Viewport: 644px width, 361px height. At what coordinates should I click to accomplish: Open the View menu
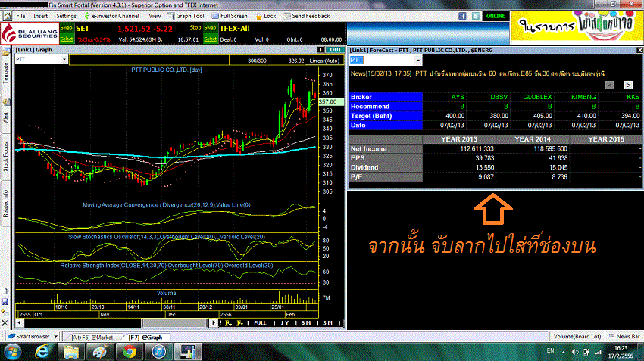[x=155, y=16]
